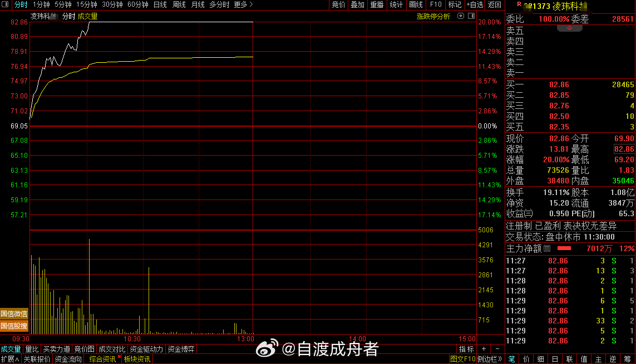Open the 统计 statistics tool

pyautogui.click(x=396, y=4)
